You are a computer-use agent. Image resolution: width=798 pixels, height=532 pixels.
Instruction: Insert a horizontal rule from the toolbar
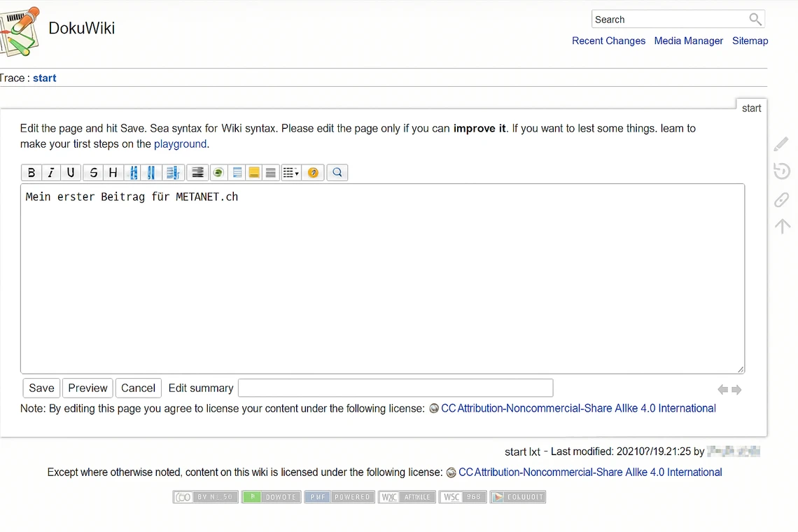click(271, 172)
